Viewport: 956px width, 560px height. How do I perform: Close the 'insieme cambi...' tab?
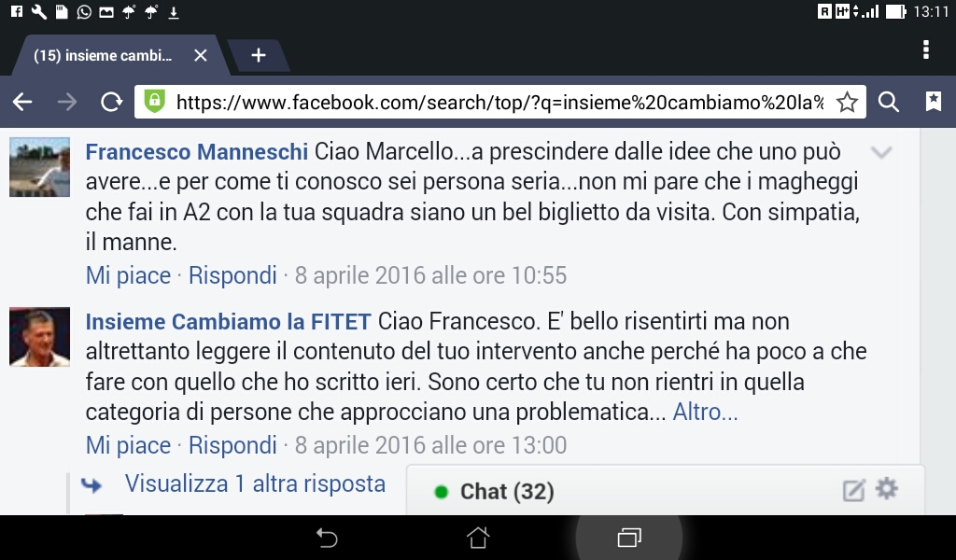[201, 55]
